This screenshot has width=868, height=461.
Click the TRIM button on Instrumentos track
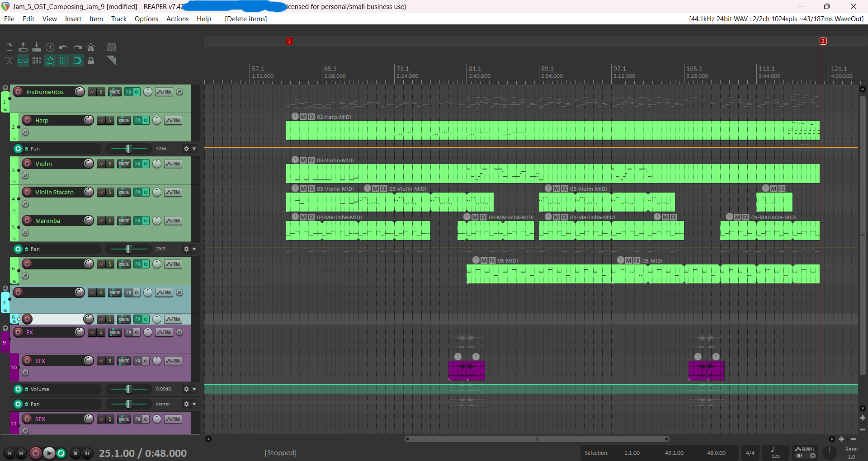(164, 92)
